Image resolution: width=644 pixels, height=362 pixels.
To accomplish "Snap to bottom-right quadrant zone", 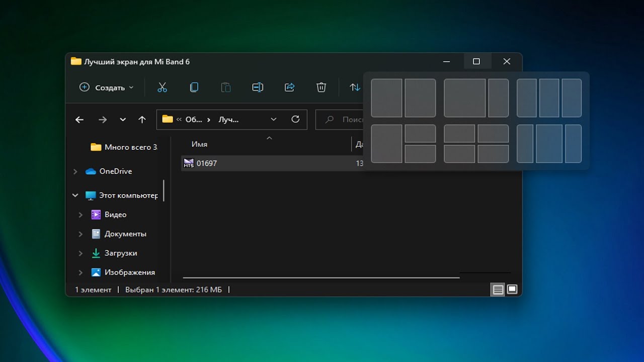I will point(493,154).
